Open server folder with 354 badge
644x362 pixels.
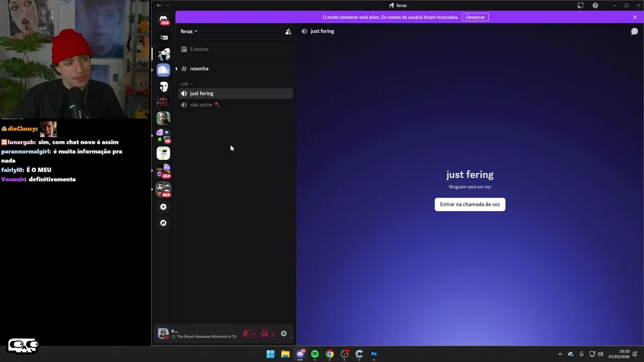click(164, 170)
